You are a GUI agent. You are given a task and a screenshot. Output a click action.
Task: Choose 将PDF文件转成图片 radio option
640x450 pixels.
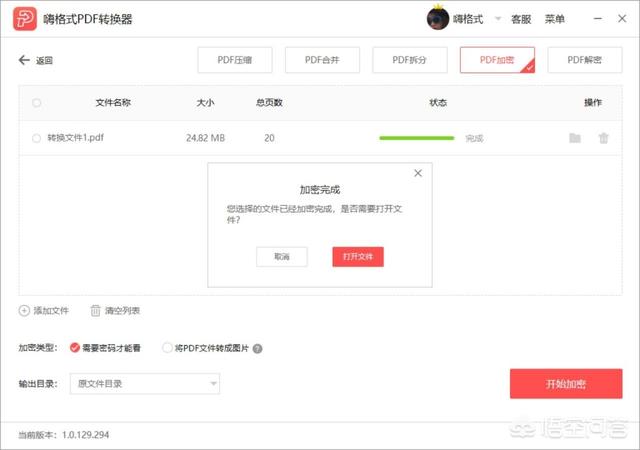[167, 348]
